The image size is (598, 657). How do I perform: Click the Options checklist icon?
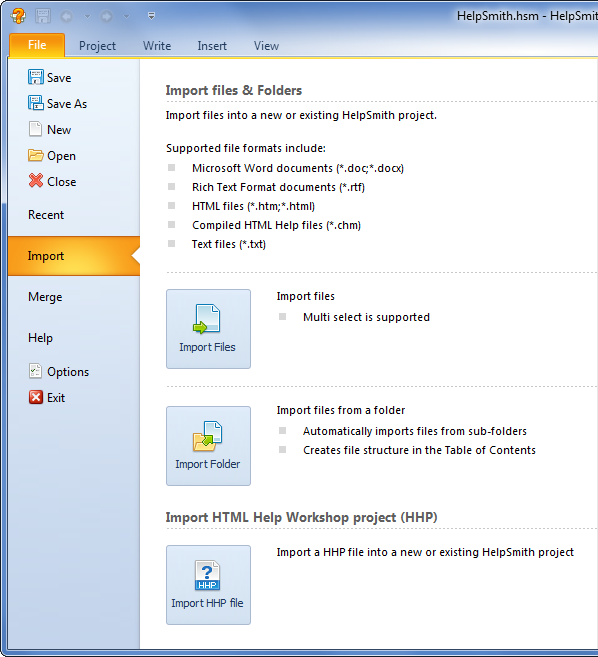tap(35, 371)
